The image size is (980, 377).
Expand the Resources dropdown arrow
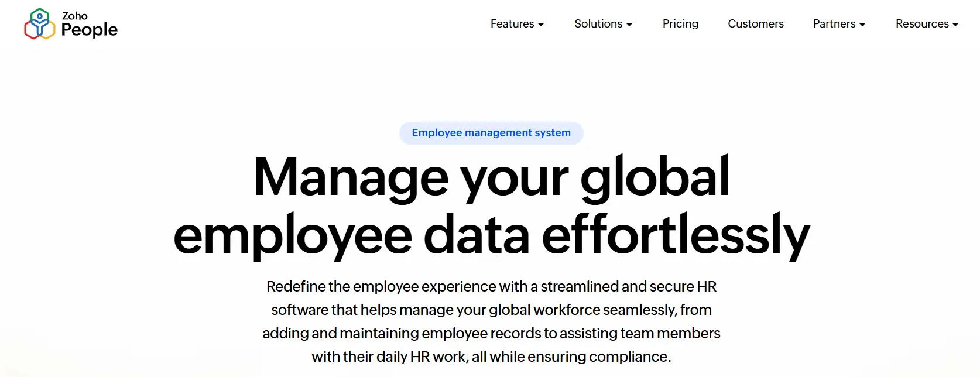click(x=957, y=25)
